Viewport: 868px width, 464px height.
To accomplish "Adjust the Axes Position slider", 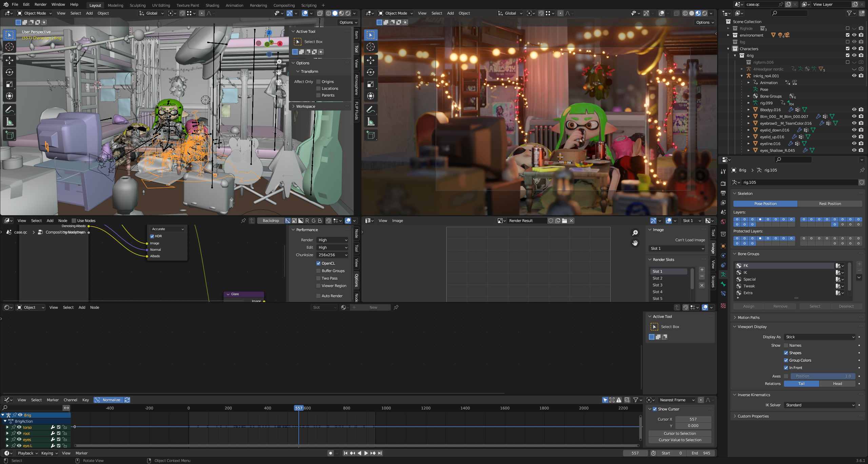I will pos(823,376).
